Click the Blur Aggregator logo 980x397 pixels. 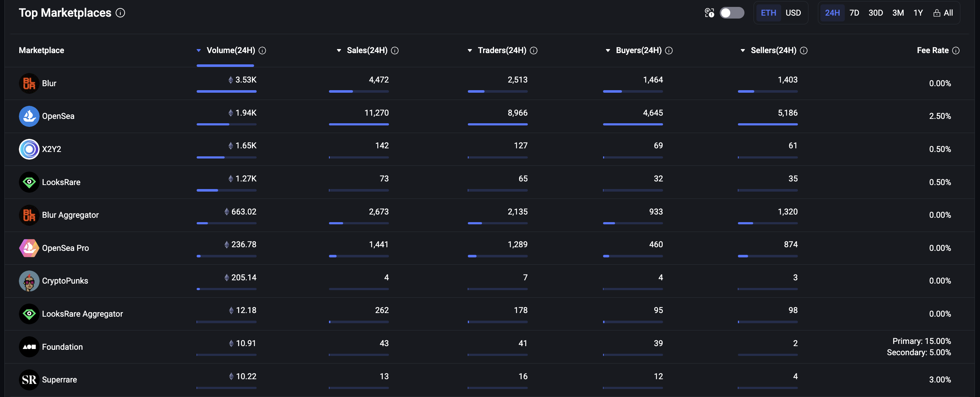click(29, 215)
